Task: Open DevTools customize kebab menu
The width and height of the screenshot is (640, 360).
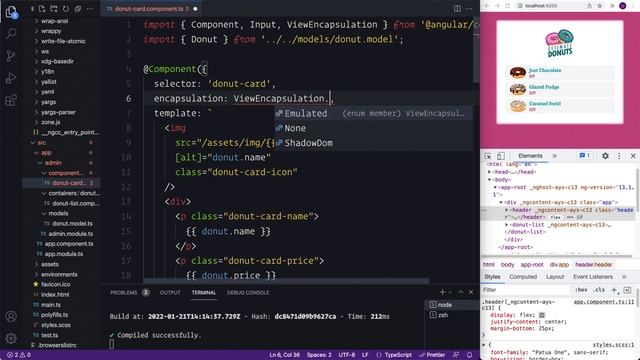Action: coord(619,156)
